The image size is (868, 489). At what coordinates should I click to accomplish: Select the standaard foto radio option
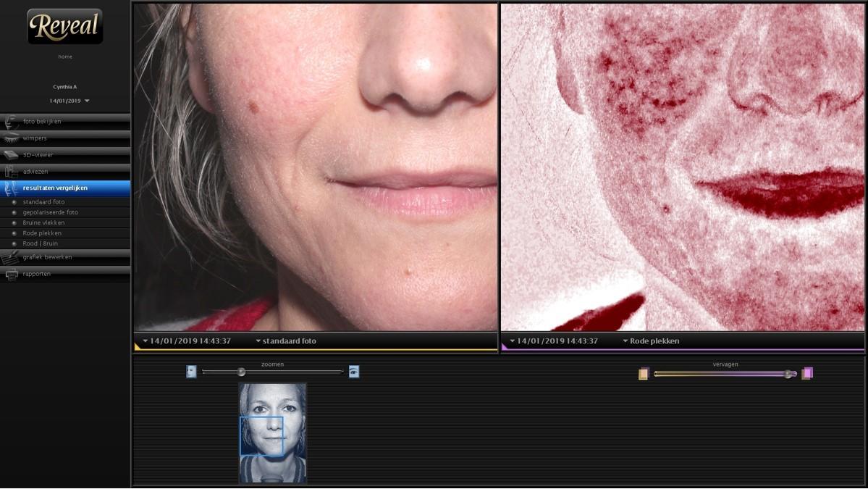tap(14, 202)
